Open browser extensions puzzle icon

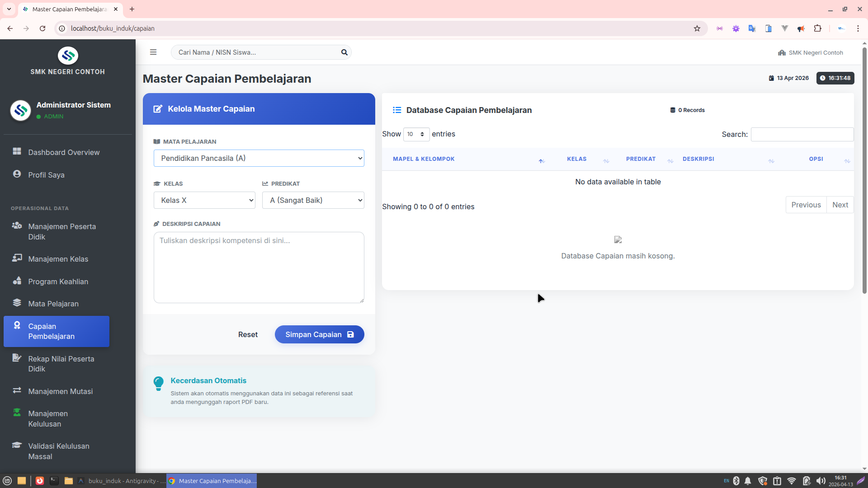click(817, 28)
